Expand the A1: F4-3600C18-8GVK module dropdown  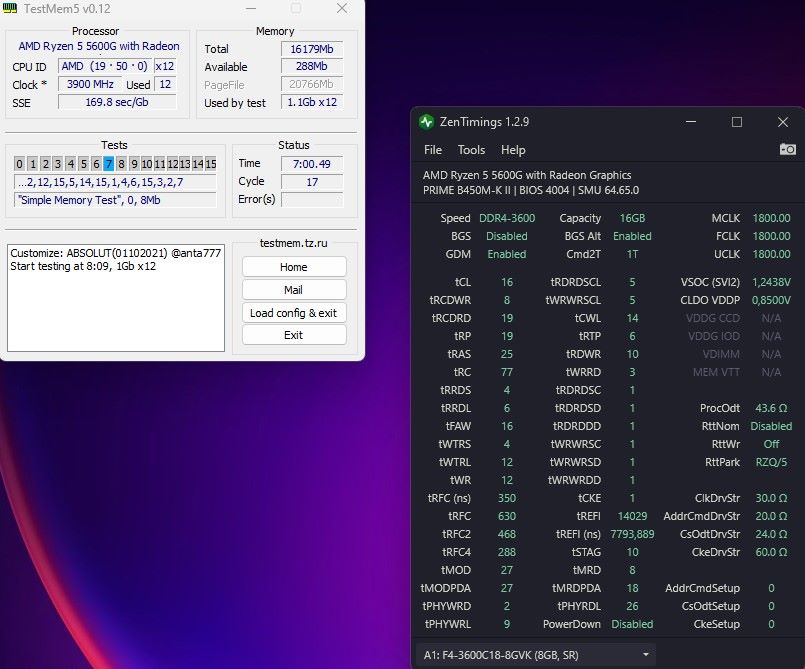click(x=535, y=655)
